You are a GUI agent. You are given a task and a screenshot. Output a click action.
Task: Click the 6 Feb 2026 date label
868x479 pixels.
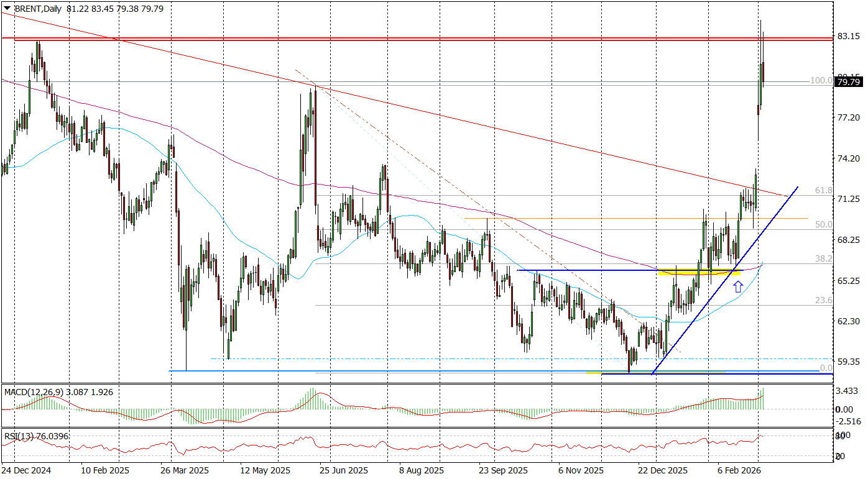(x=736, y=472)
